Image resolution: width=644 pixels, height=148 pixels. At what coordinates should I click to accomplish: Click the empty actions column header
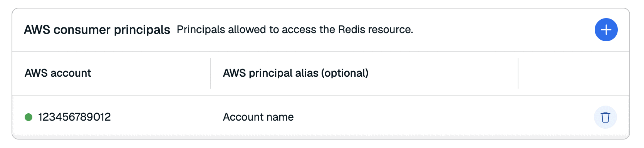click(574, 73)
